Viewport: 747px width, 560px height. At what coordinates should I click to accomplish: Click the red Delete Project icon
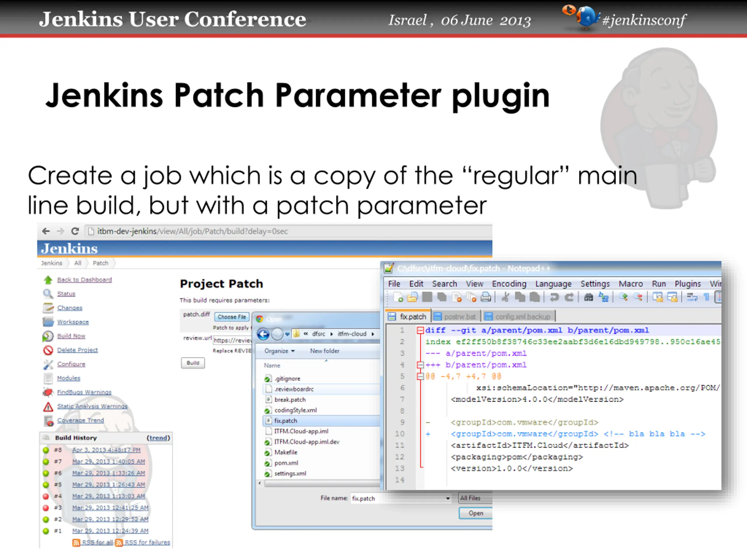48,350
